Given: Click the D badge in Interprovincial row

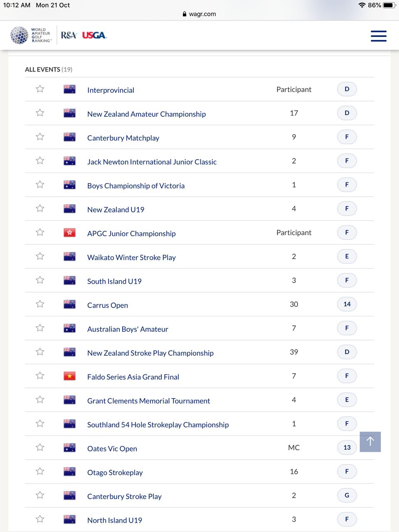Looking at the screenshot, I should click(347, 89).
